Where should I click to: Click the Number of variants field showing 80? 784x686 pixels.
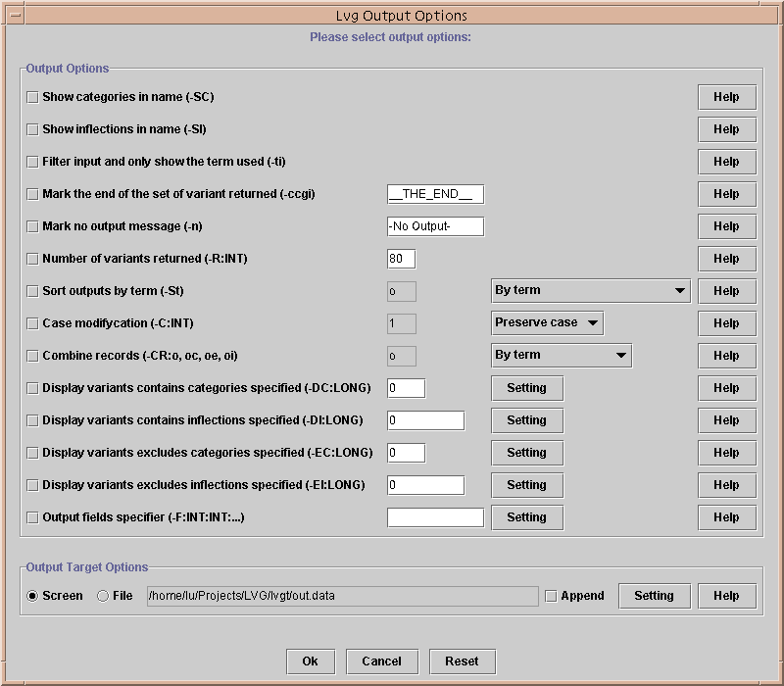coord(401,259)
